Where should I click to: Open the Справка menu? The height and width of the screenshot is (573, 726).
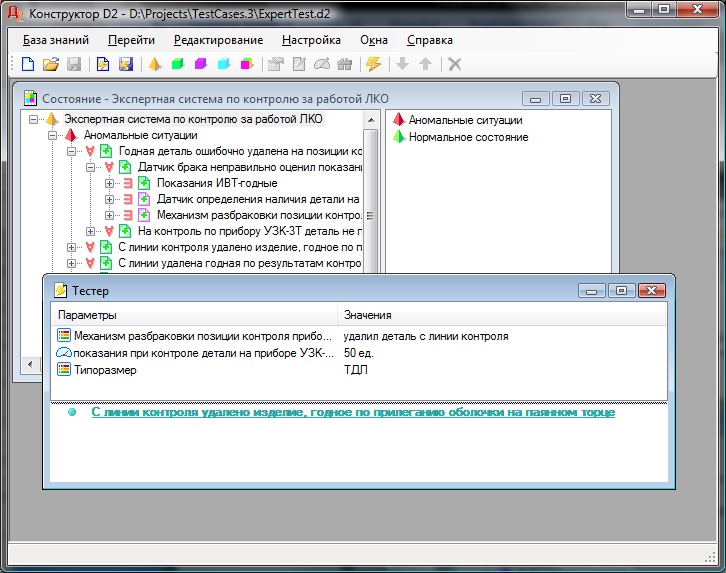[x=430, y=40]
